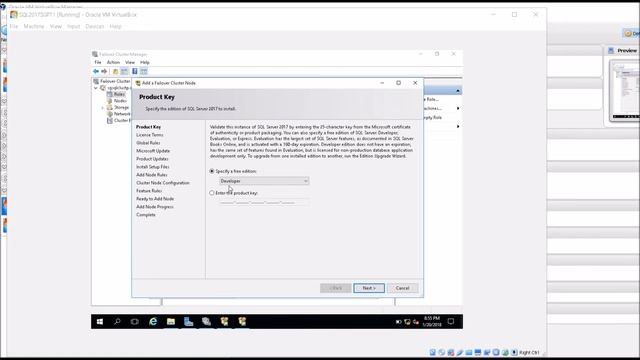Image resolution: width=640 pixels, height=360 pixels.
Task: Open File menu in Failover Cluster Manager
Action: click(98, 62)
